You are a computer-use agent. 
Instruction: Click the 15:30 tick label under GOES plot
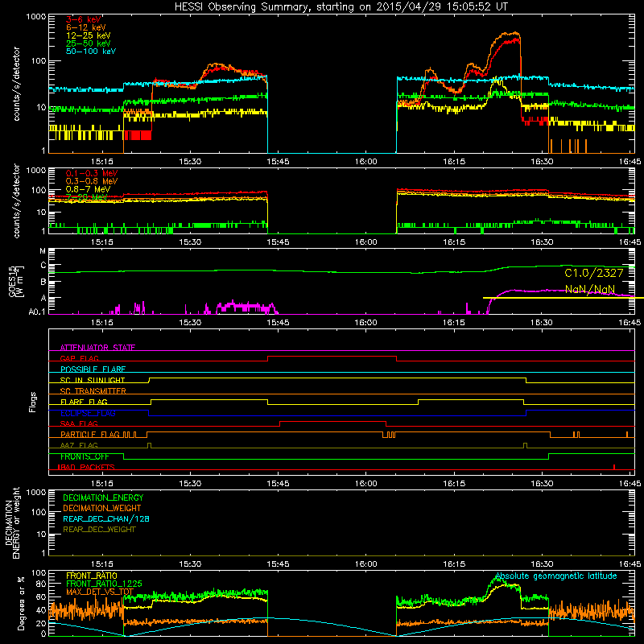coord(190,323)
